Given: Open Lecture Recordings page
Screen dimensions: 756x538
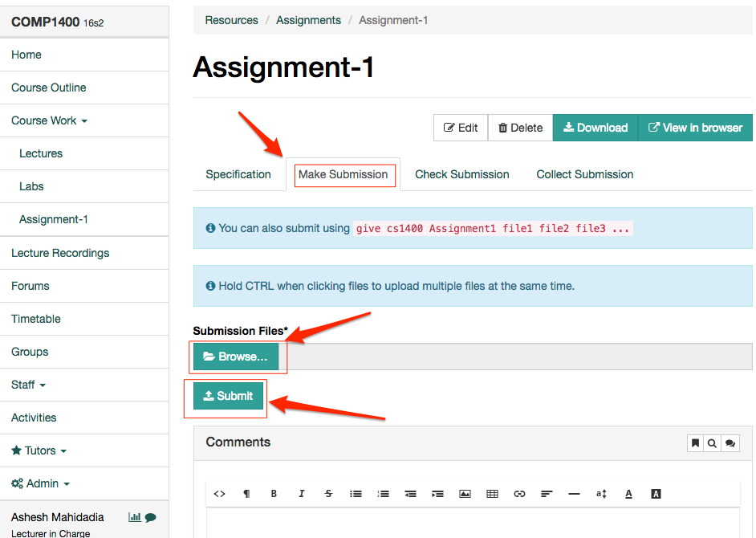Looking at the screenshot, I should (x=84, y=253).
